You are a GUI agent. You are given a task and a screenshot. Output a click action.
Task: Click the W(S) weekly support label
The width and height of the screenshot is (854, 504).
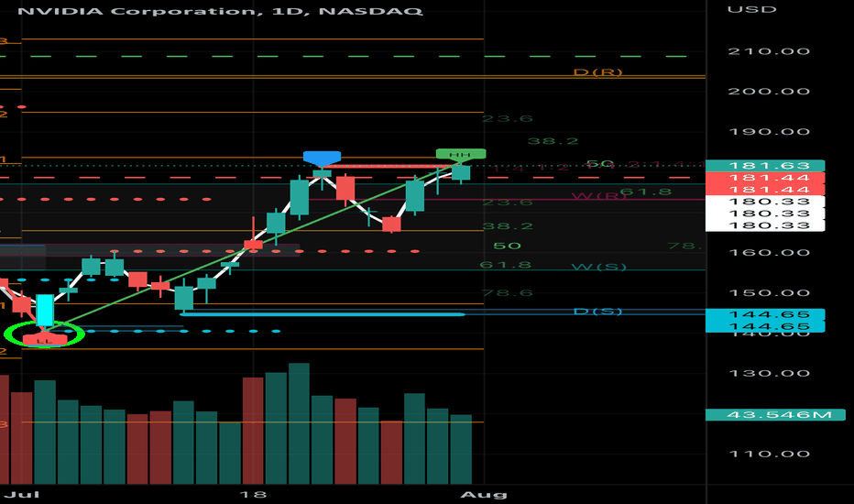598,267
